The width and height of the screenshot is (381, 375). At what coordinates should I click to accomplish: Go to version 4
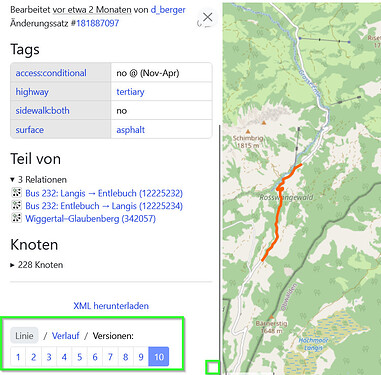(x=64, y=357)
